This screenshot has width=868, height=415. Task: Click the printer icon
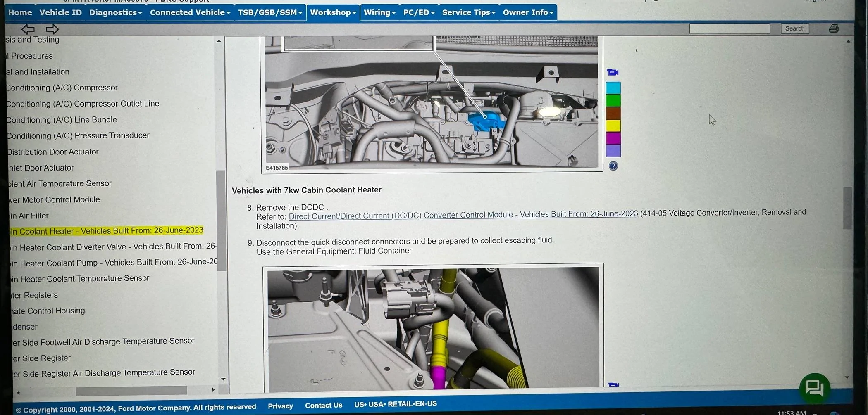(x=834, y=28)
